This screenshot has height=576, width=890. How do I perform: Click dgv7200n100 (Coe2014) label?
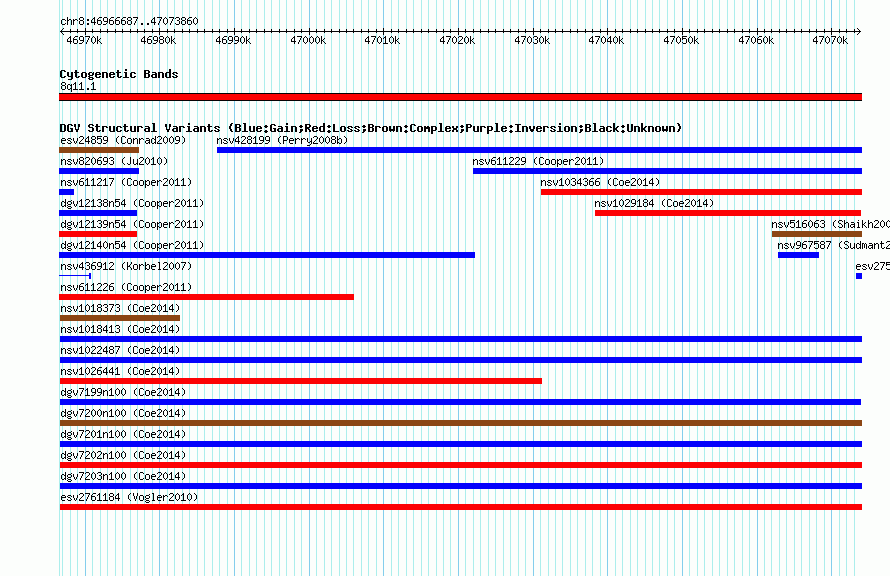pyautogui.click(x=123, y=413)
